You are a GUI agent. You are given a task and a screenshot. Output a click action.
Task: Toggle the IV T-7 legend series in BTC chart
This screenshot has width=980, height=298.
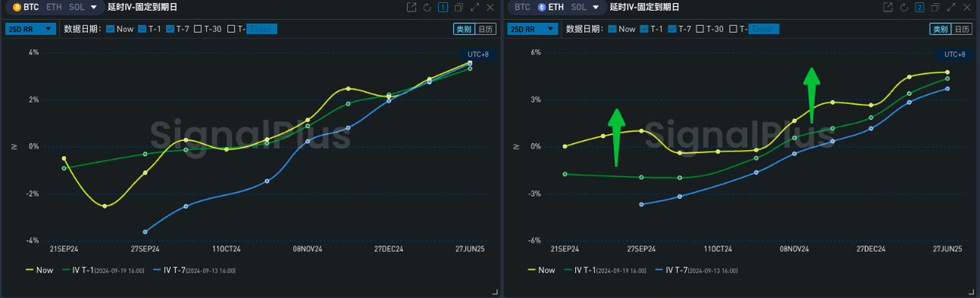[194, 270]
